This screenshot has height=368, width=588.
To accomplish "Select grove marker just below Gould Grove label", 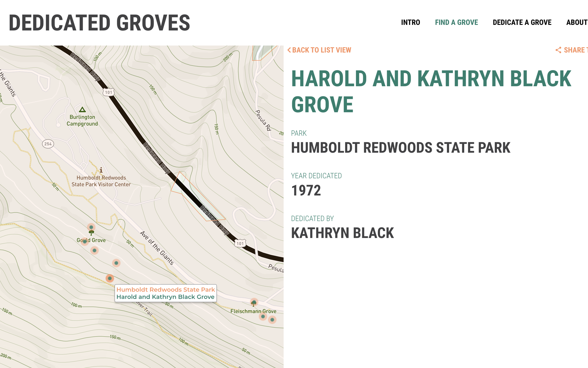I will 94,251.
